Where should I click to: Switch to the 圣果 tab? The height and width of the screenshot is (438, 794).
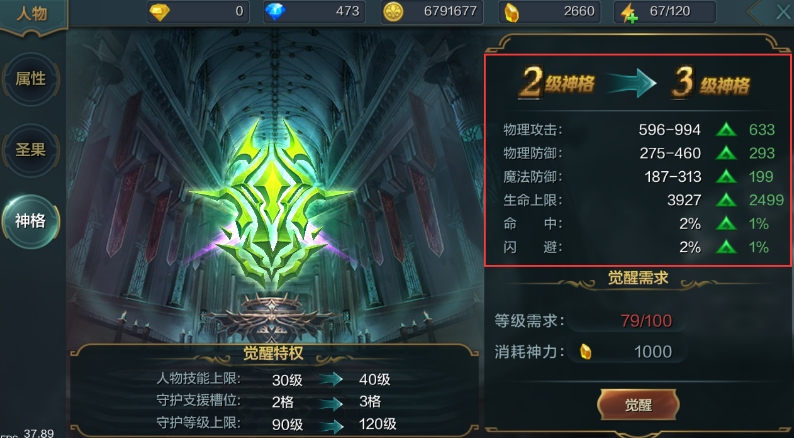click(x=30, y=150)
